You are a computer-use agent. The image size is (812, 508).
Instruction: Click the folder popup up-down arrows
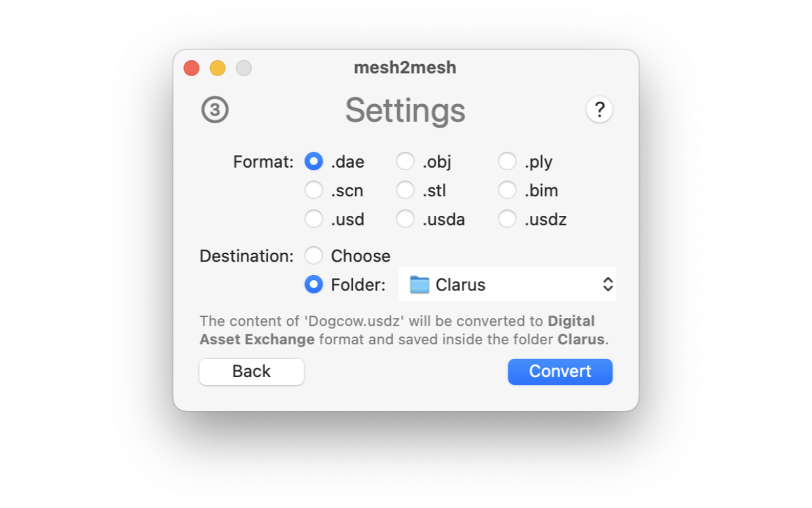[x=608, y=284]
